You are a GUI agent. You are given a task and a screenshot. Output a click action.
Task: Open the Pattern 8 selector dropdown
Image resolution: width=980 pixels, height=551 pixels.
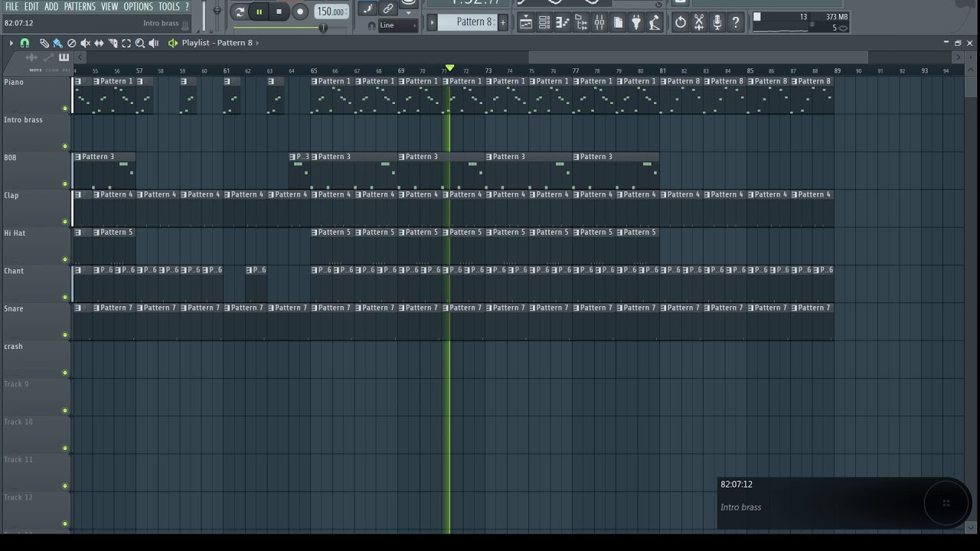pyautogui.click(x=470, y=22)
